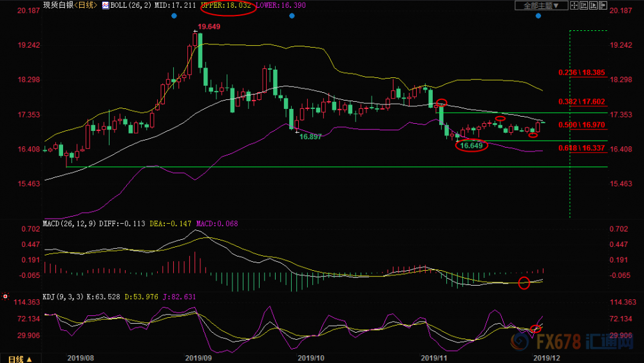The width and height of the screenshot is (644, 363).
Task: Click the play-forward chart range icon
Action: coord(594,5)
